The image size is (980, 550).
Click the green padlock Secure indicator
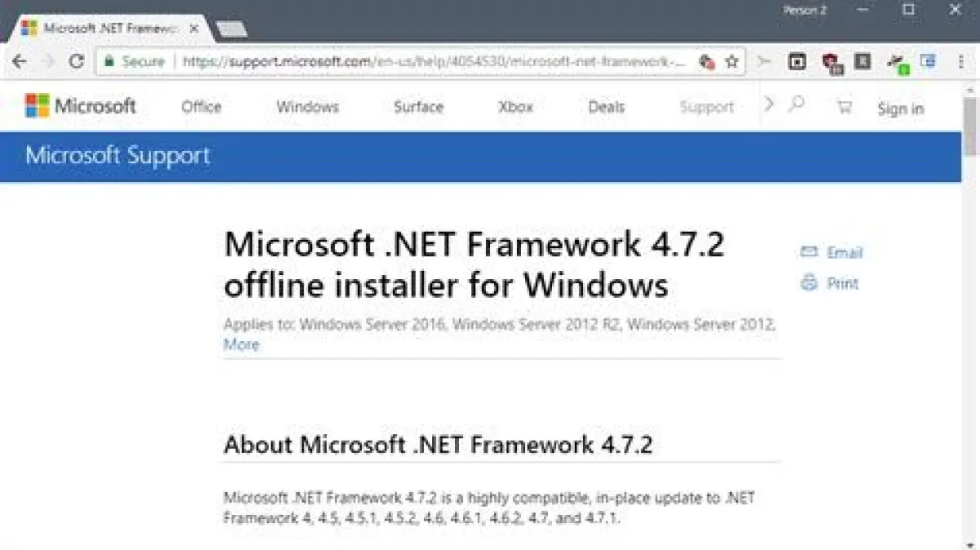click(109, 61)
